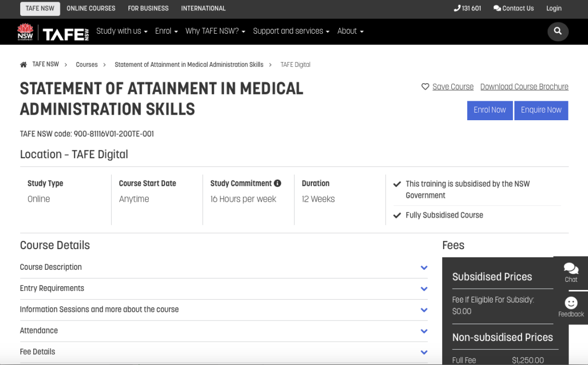This screenshot has height=365, width=588.
Task: Click the '16 Hours per week' value
Action: 243,199
